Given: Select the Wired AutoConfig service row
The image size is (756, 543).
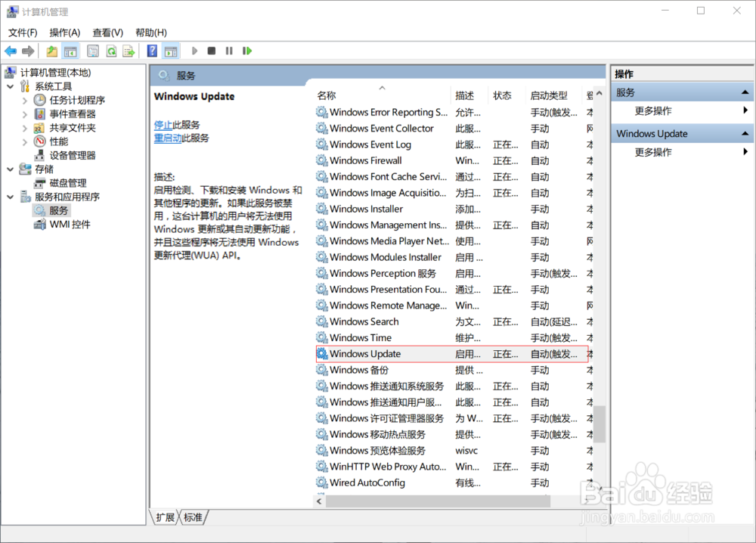Looking at the screenshot, I should click(454, 482).
